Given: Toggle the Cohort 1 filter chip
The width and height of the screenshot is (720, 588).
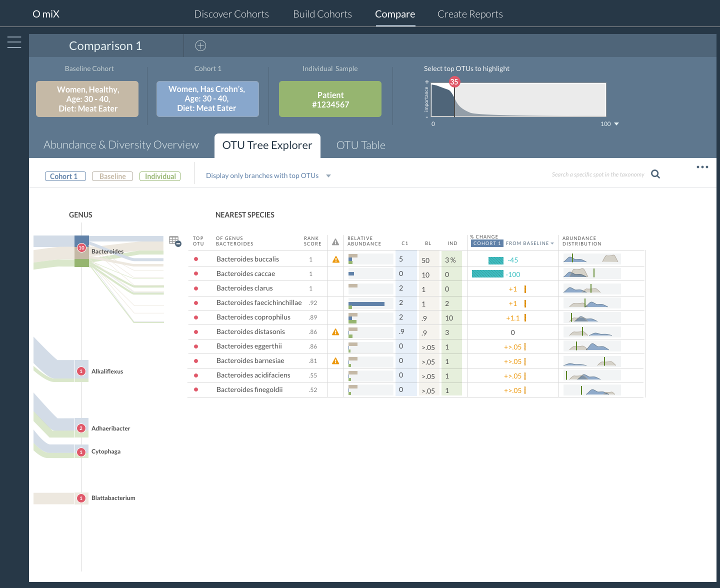Looking at the screenshot, I should point(65,176).
